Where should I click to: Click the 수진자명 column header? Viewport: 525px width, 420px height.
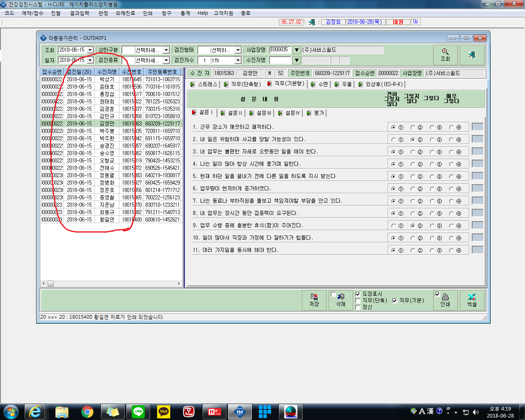(107, 72)
